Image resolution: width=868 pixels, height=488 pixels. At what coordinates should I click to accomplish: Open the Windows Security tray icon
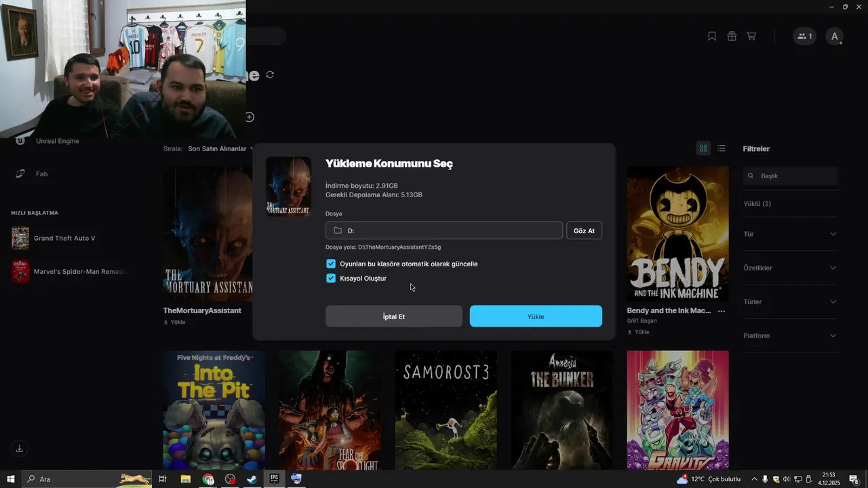[x=776, y=479]
